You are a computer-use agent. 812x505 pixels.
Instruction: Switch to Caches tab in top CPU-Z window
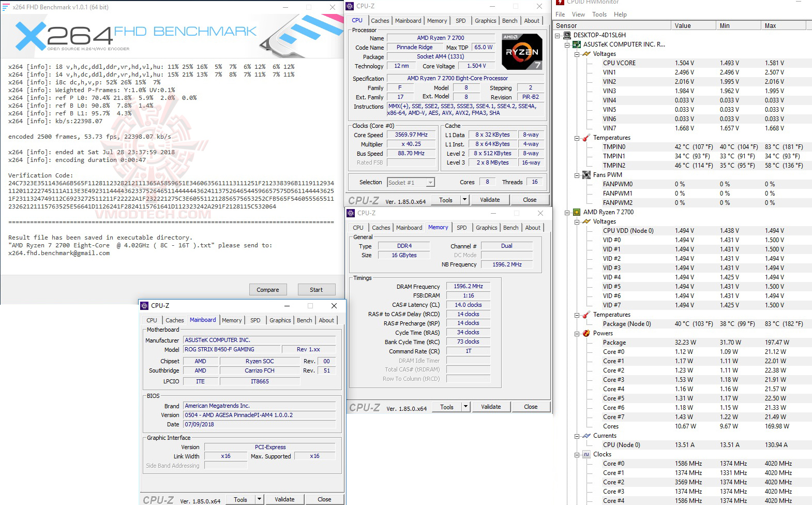380,21
